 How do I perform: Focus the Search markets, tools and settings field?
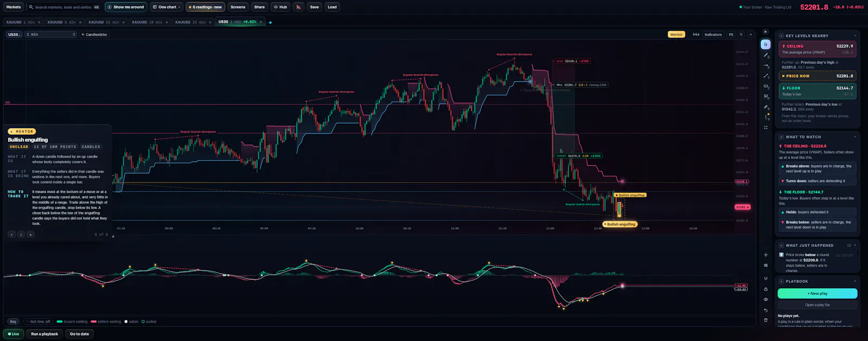pyautogui.click(x=64, y=7)
